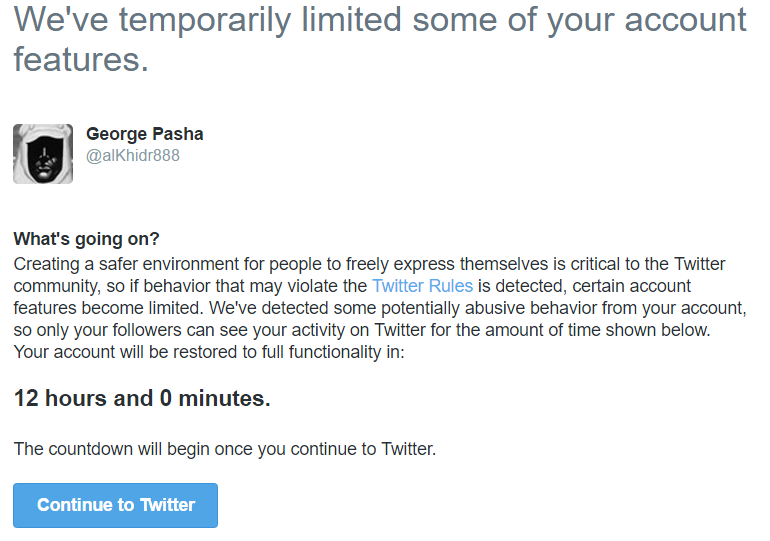Open the Twitter Rules link

point(422,286)
